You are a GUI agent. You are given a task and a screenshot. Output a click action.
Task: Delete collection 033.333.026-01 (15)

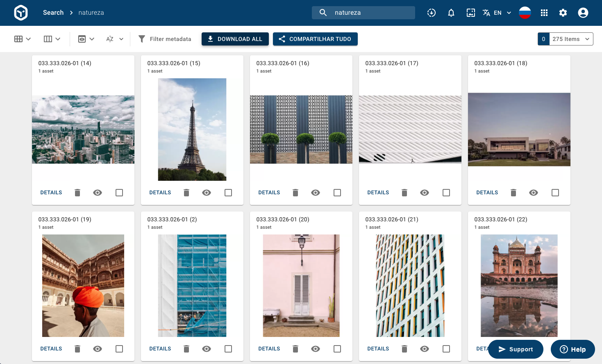point(186,193)
